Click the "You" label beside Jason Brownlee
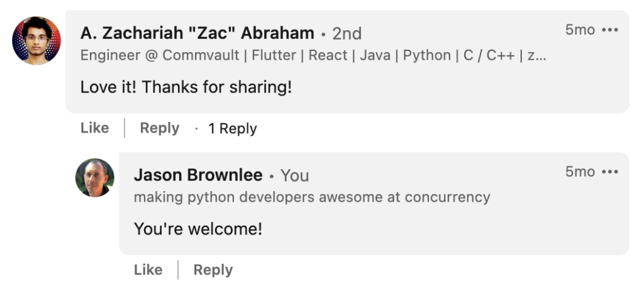The image size is (644, 296). [294, 175]
